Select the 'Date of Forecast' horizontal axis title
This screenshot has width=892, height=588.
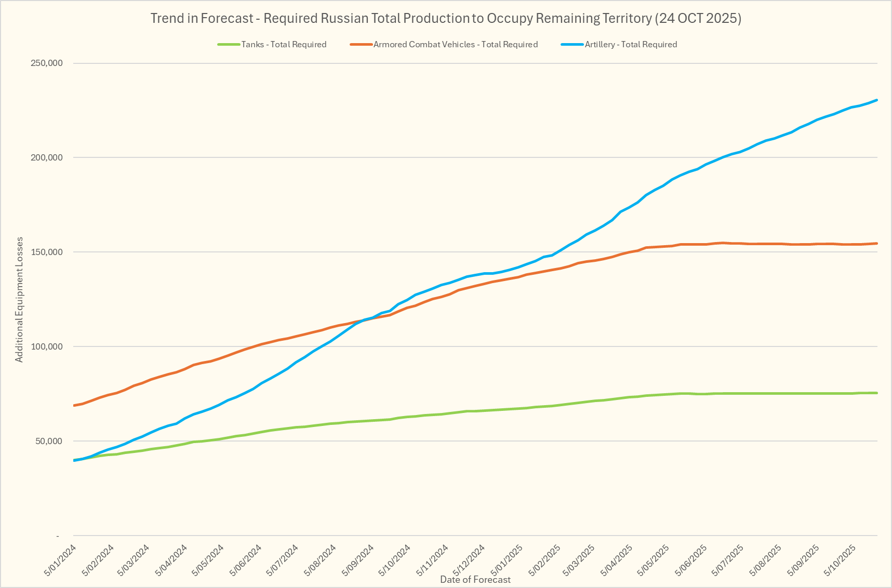pos(475,580)
